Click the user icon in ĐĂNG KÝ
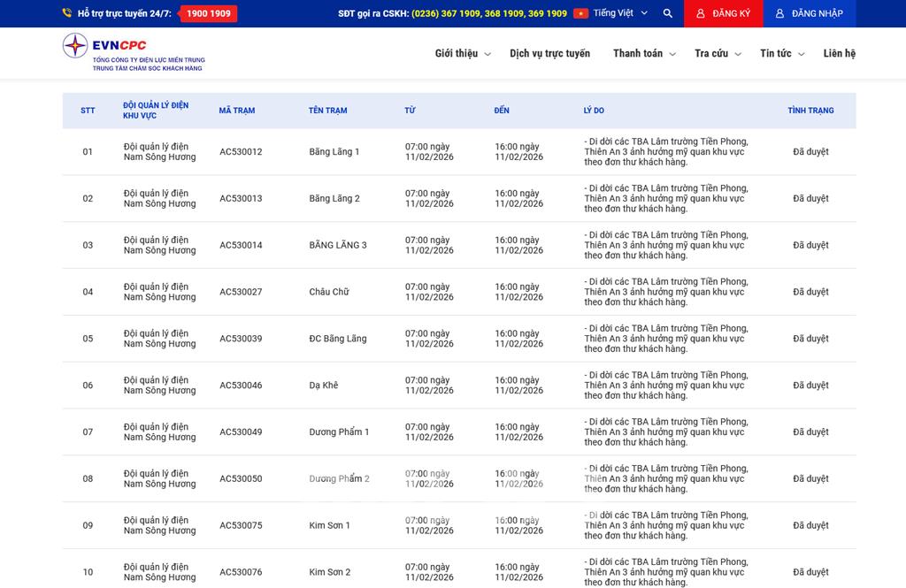Image resolution: width=906 pixels, height=588 pixels. pos(701,13)
